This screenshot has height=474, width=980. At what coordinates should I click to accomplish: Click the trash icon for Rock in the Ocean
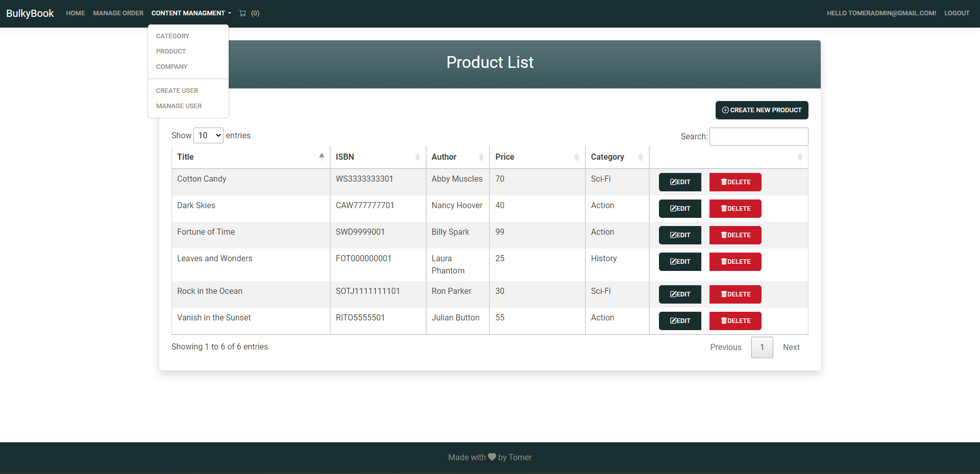[x=724, y=294]
